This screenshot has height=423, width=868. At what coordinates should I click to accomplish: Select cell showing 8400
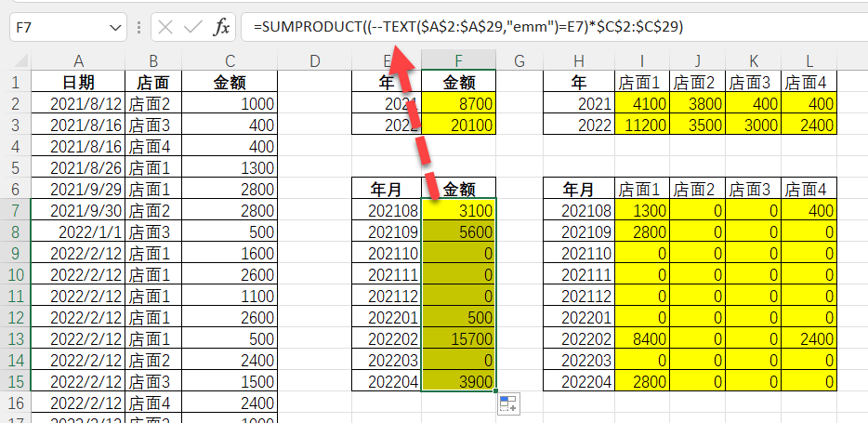click(642, 338)
